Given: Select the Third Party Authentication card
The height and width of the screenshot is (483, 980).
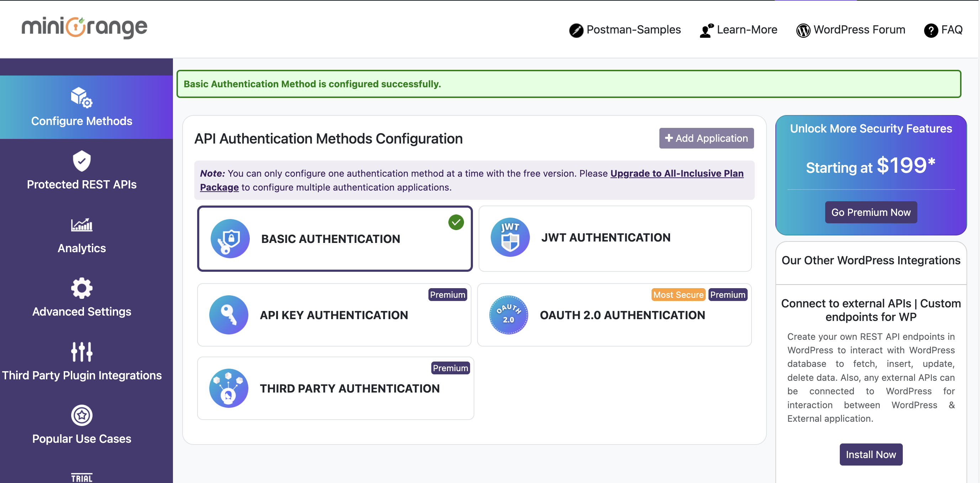Looking at the screenshot, I should [336, 388].
